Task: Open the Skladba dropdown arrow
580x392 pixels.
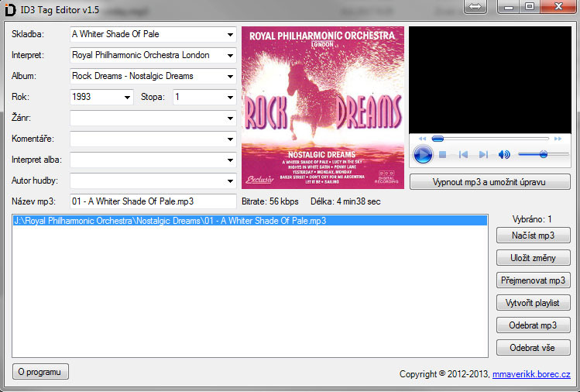Action: pyautogui.click(x=230, y=34)
